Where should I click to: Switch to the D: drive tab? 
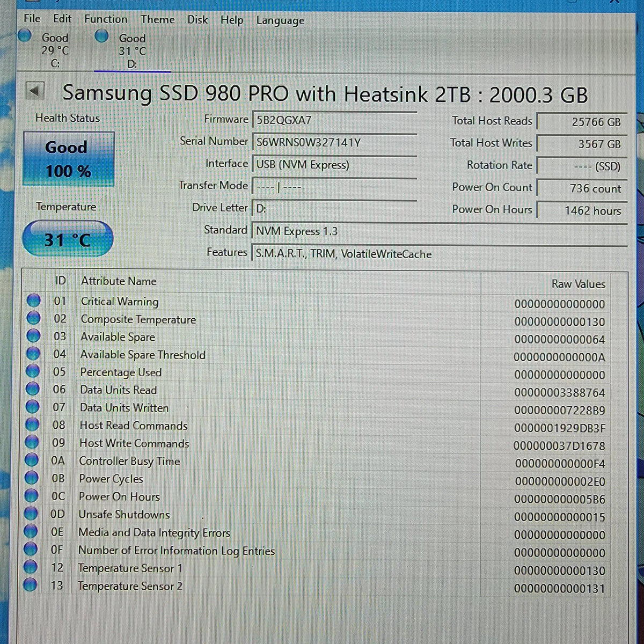coord(133,51)
